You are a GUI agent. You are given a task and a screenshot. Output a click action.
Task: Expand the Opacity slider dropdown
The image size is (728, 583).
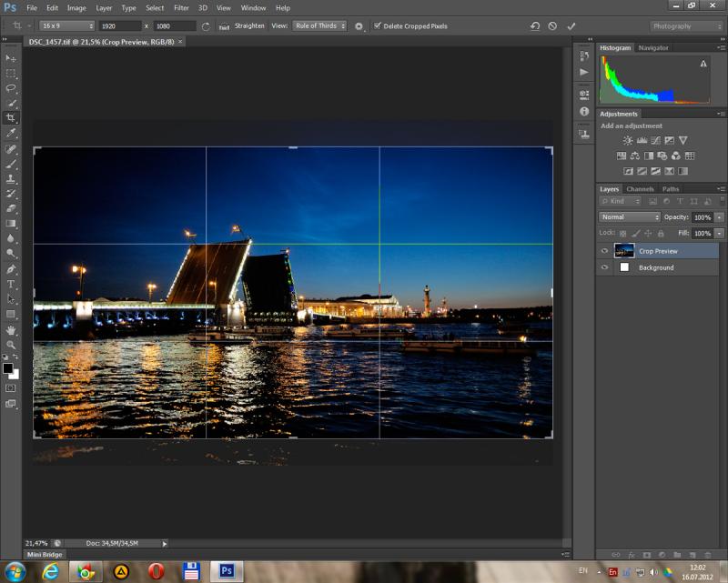click(x=719, y=217)
